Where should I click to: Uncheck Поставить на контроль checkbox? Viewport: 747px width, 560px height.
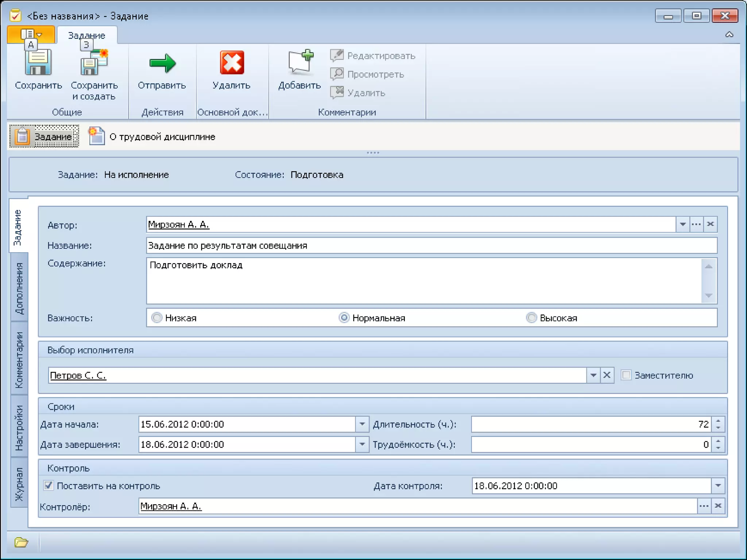[x=49, y=486]
